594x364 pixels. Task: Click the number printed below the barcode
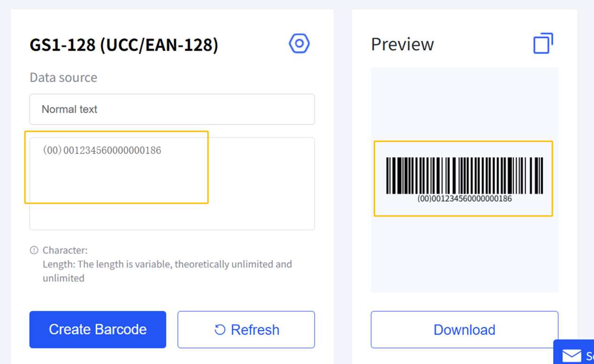pos(464,199)
